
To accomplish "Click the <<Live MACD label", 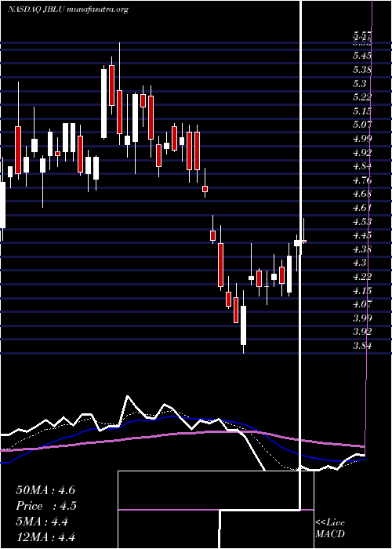I will coord(330,529).
